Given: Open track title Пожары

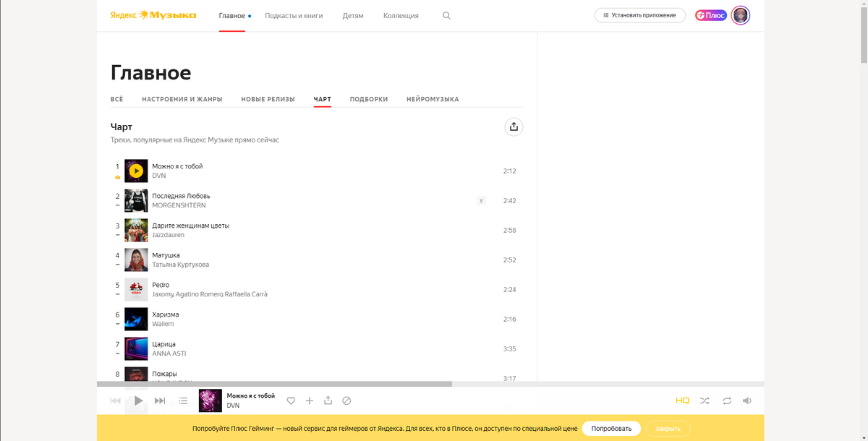Looking at the screenshot, I should tap(164, 374).
